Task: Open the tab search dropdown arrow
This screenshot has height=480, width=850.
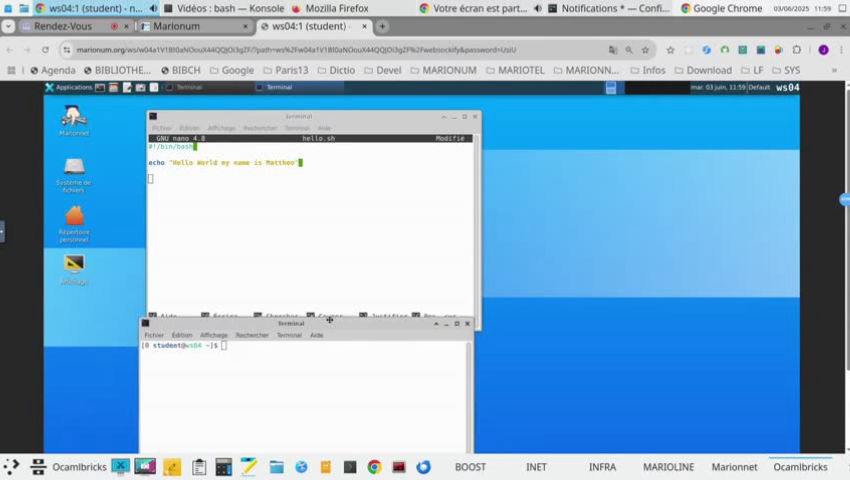Action: pyautogui.click(x=8, y=26)
